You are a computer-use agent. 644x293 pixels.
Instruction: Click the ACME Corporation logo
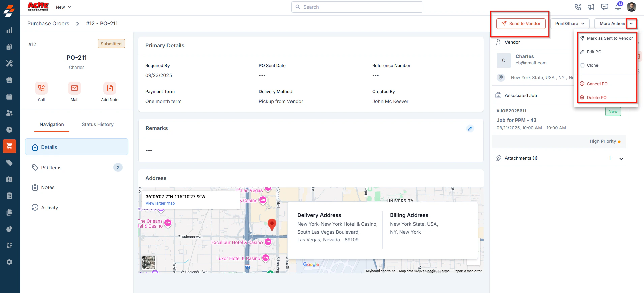(38, 7)
